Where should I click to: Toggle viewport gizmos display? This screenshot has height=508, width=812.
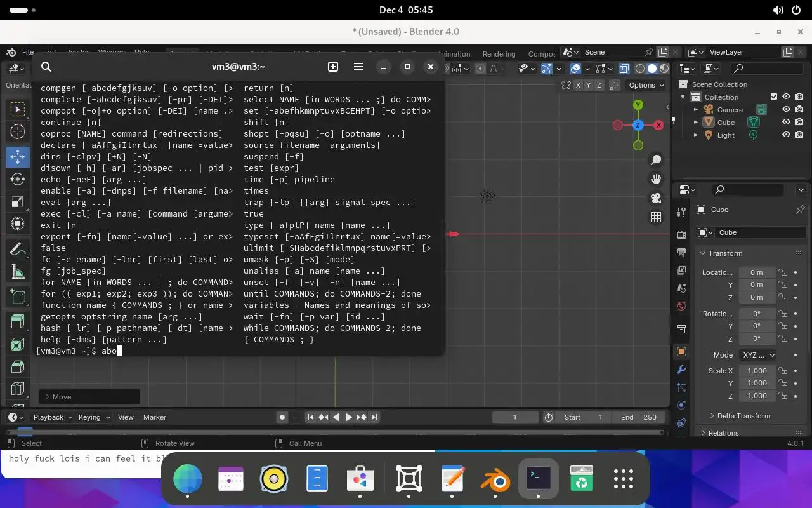click(x=547, y=69)
